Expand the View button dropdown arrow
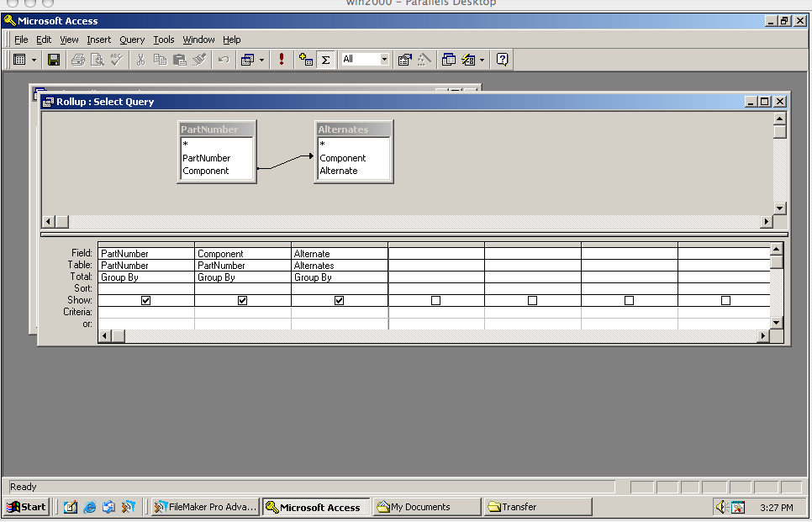 (x=34, y=60)
